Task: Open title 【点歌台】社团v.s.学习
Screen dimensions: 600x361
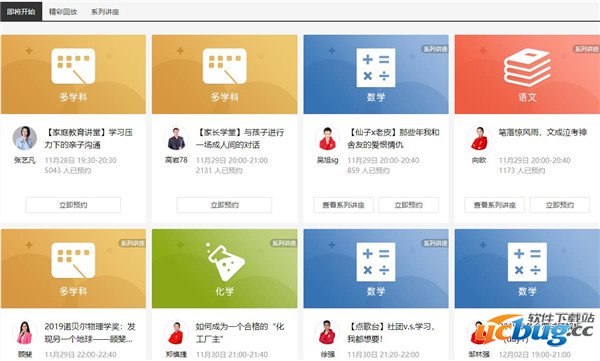Action: coord(391,333)
